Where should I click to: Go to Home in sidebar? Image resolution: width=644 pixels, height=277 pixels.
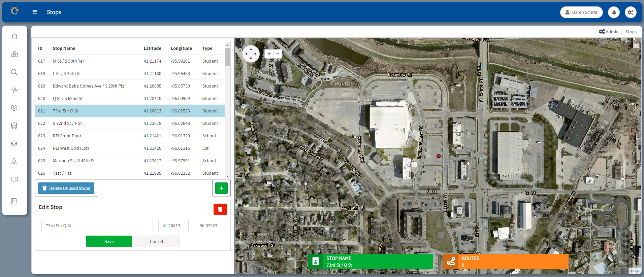[x=14, y=36]
